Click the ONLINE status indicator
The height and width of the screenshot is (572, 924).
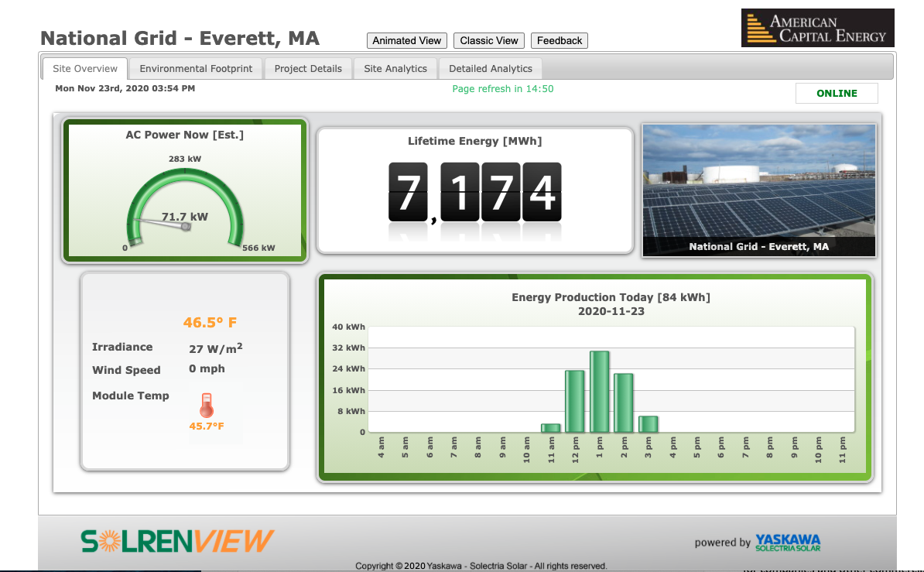pyautogui.click(x=837, y=93)
